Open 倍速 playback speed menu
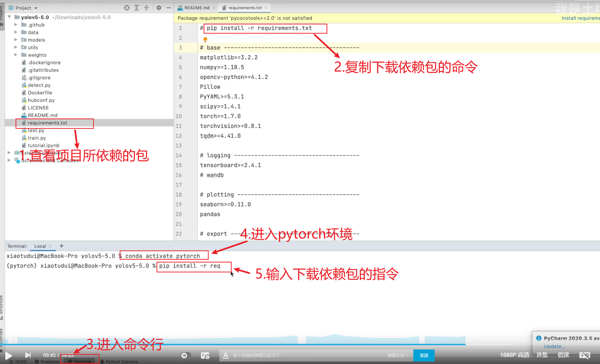The width and height of the screenshot is (600, 364). pyautogui.click(x=564, y=355)
